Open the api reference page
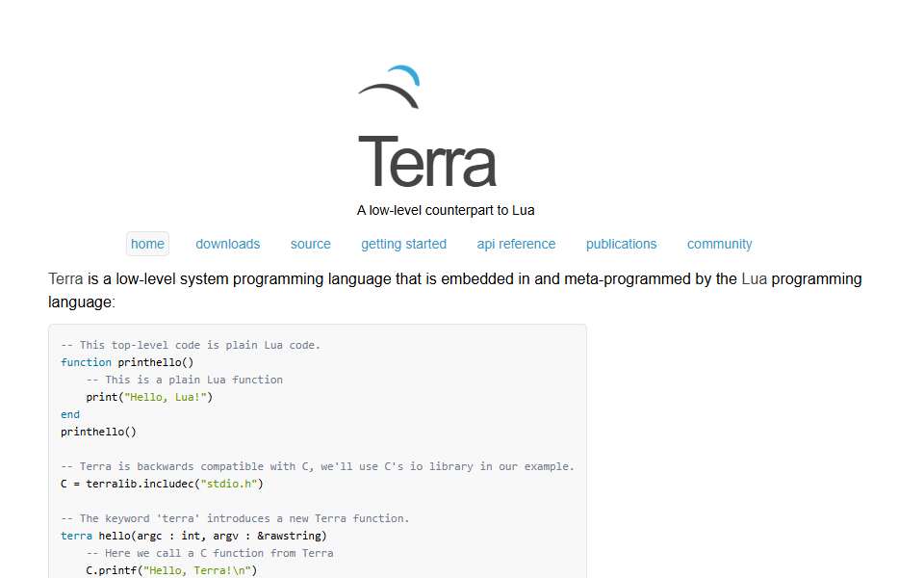 (x=516, y=244)
